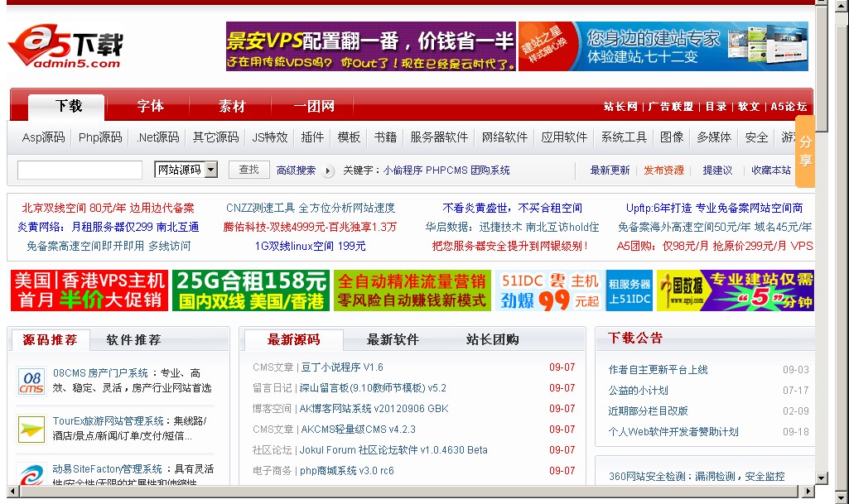Open 插件 category
Viewport: 849px width, 504px height.
pyautogui.click(x=312, y=137)
